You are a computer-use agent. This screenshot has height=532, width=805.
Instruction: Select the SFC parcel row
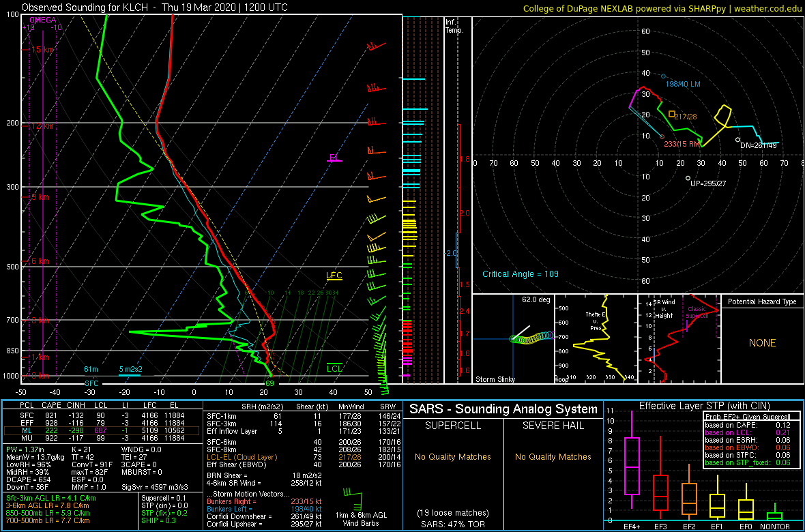[102, 415]
